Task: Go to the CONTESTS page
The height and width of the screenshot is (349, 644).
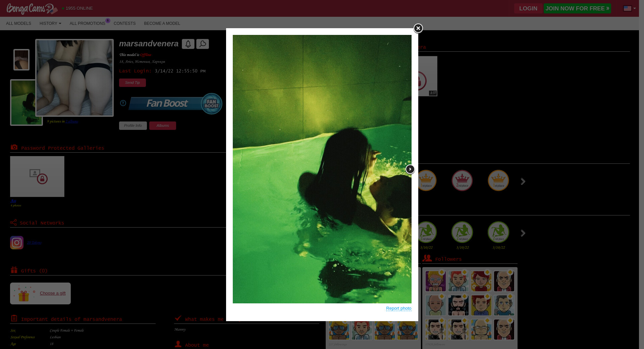Action: [124, 23]
